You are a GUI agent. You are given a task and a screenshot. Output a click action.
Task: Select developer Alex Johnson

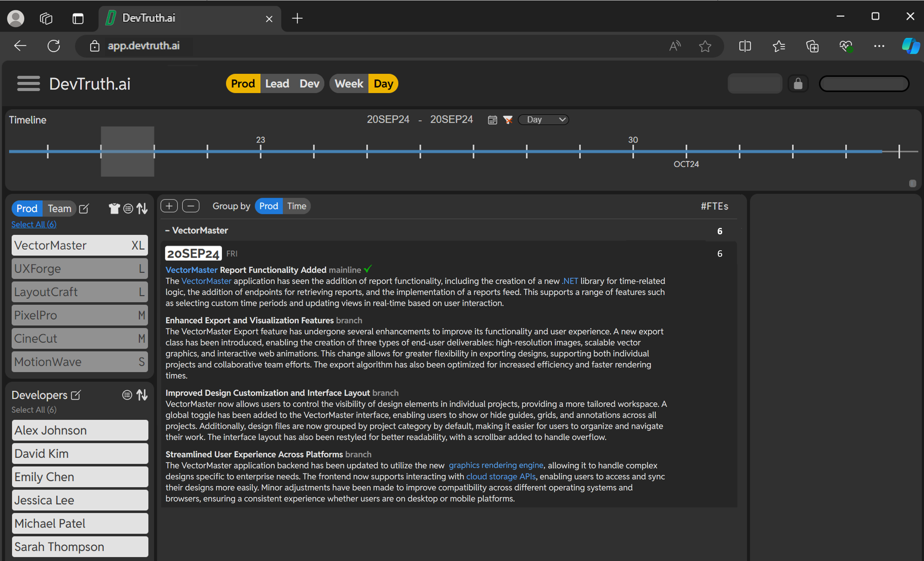click(80, 430)
